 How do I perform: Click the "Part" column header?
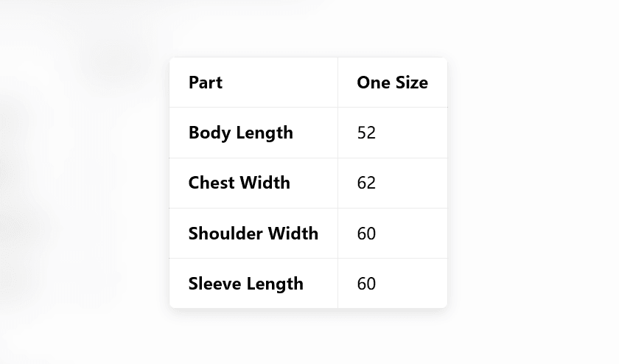pyautogui.click(x=206, y=83)
